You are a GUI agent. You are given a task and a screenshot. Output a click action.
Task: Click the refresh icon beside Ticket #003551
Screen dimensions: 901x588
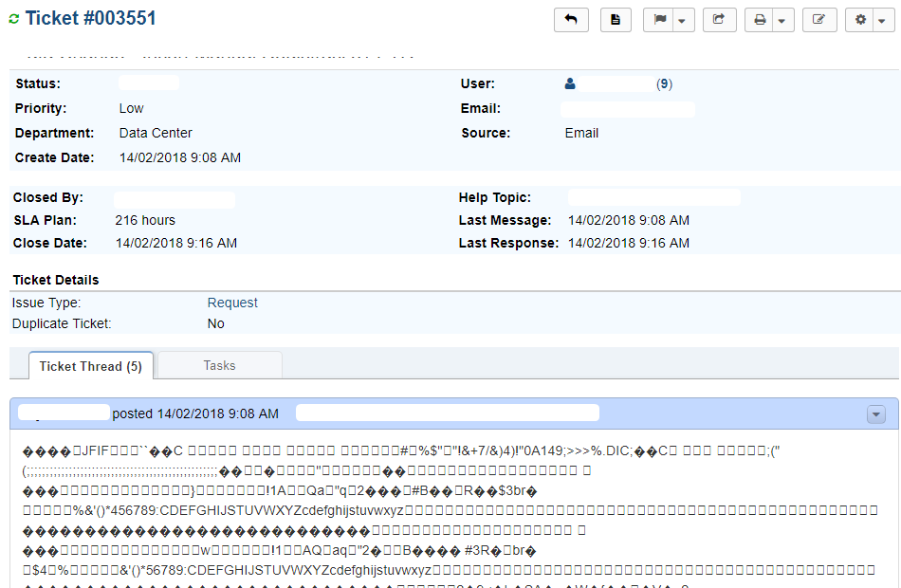tap(14, 19)
